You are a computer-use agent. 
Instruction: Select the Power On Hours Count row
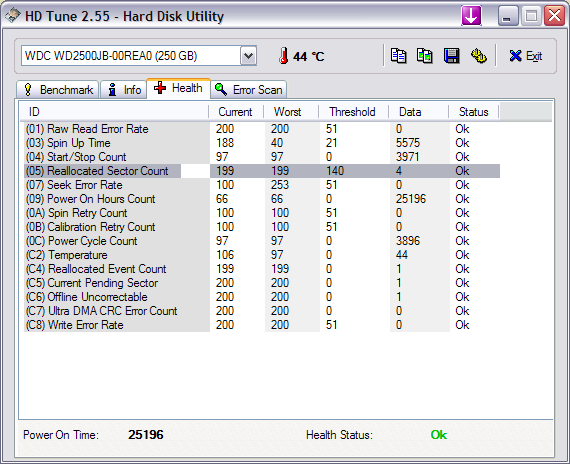262,199
